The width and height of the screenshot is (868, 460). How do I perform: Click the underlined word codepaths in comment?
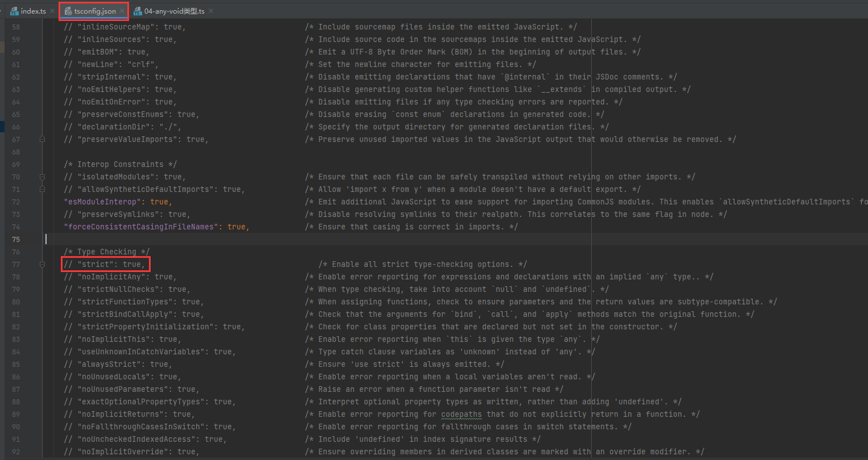(462, 414)
